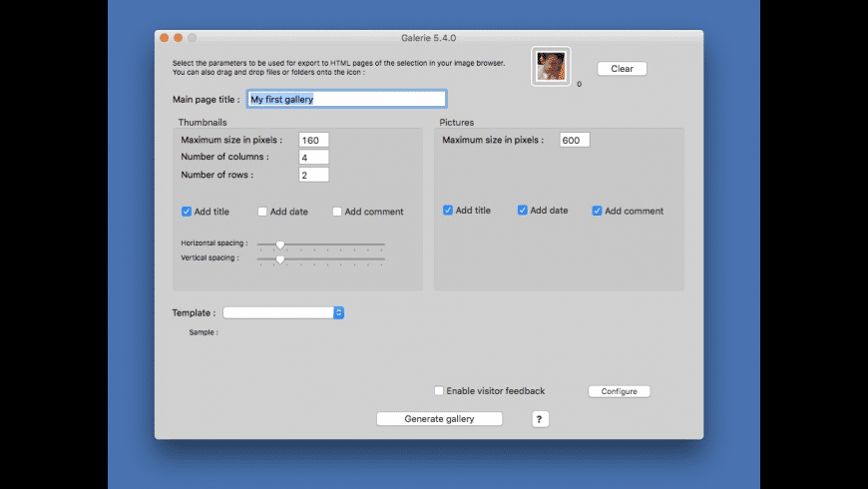Uncheck pictures Add title checkbox

click(x=448, y=211)
